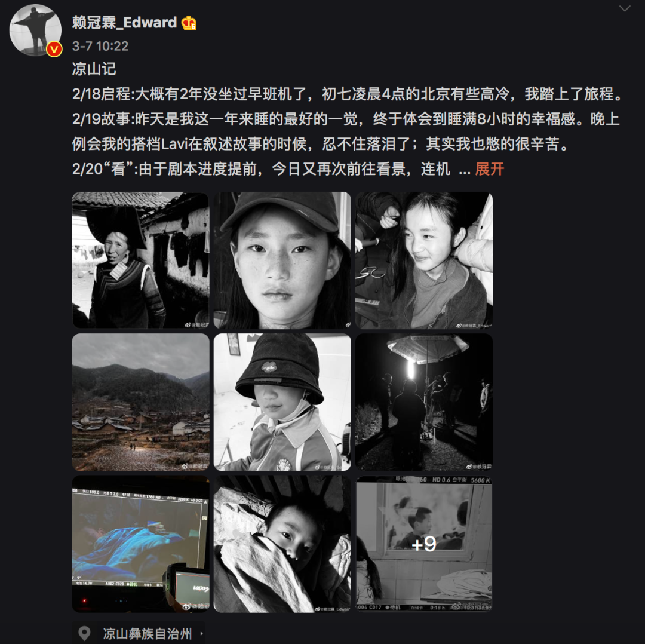The image size is (645, 644).
Task: Open photo of child in bucket hat
Action: [x=282, y=402]
